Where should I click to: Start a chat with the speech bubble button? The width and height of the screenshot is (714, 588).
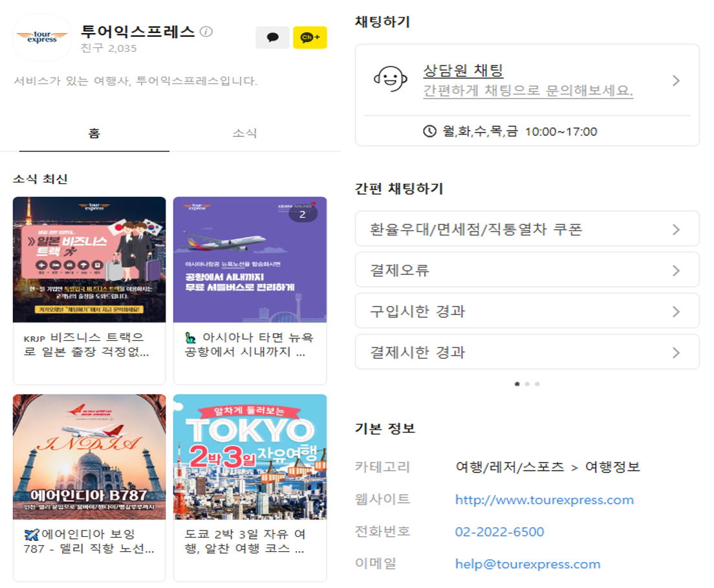(272, 38)
